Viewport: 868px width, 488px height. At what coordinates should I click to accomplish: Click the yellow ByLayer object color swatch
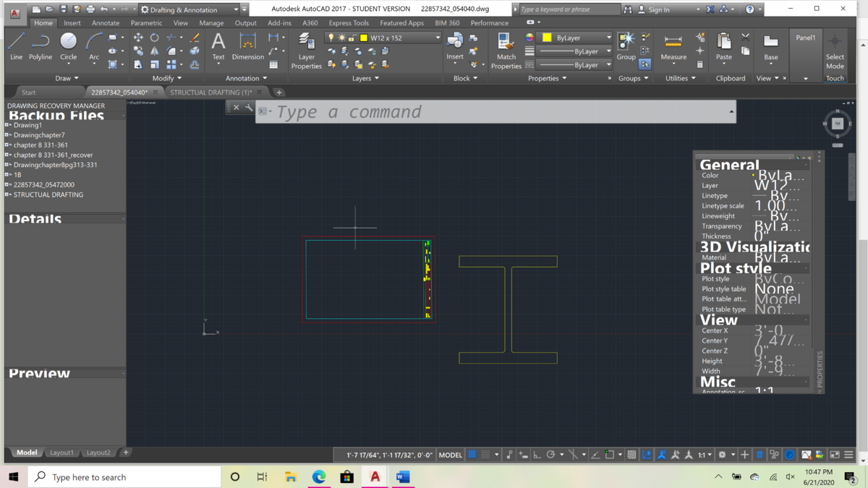point(547,38)
